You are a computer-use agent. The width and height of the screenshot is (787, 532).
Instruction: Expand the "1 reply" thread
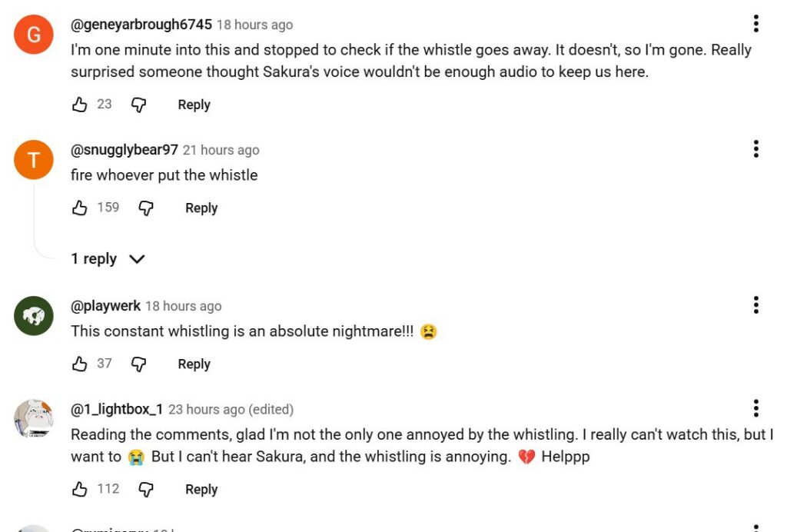108,259
